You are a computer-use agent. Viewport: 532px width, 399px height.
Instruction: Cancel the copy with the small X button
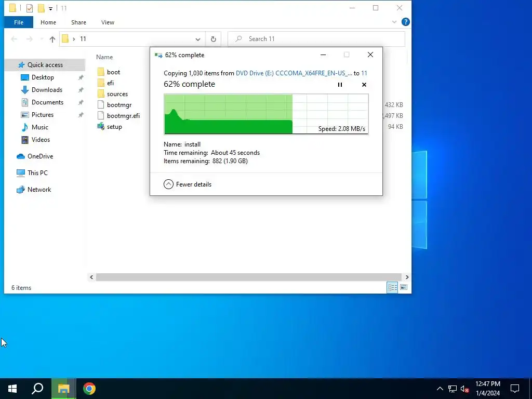[x=364, y=85]
